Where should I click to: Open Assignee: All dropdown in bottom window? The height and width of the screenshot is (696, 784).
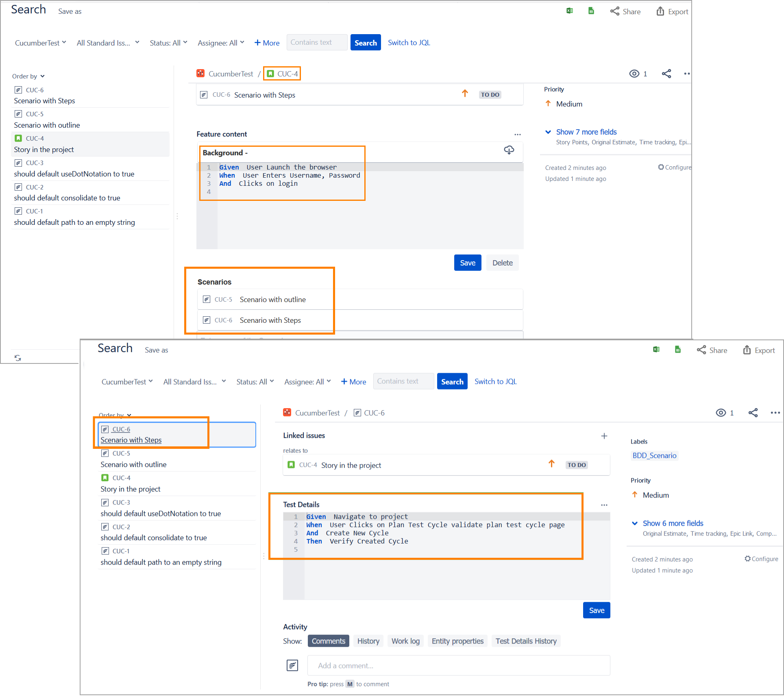point(307,382)
